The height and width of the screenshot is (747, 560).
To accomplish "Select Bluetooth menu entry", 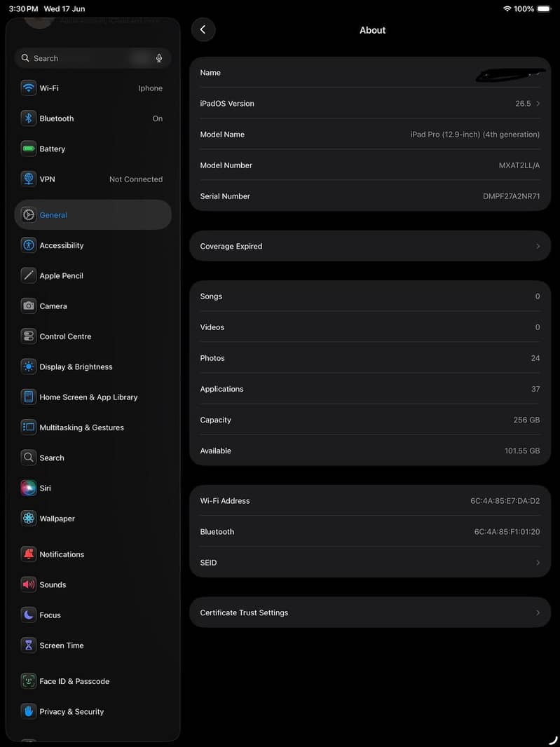I will point(93,118).
